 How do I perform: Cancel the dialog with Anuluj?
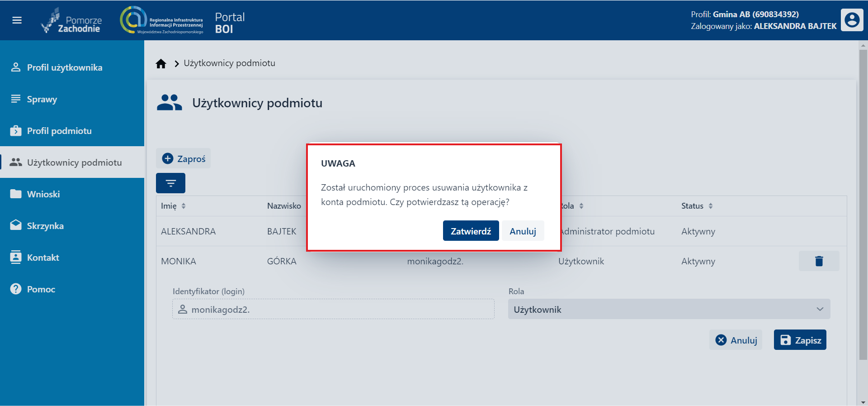(x=523, y=231)
